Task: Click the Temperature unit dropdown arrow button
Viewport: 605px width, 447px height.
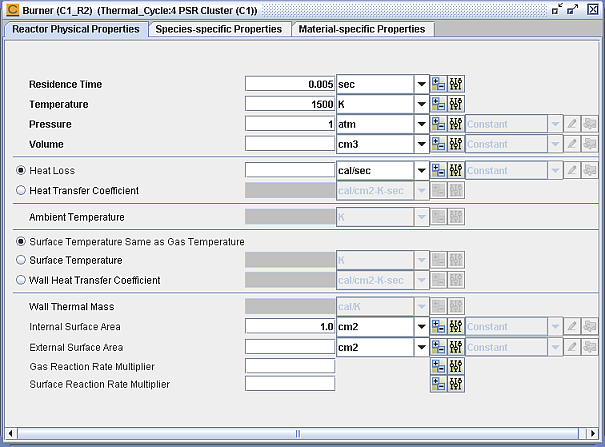Action: click(421, 104)
